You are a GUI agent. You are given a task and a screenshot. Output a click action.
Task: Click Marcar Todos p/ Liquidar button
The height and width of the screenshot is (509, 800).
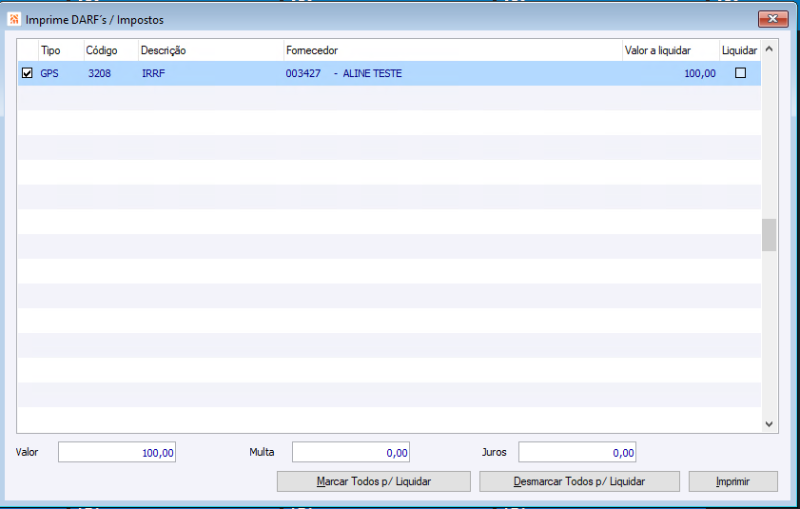click(373, 481)
